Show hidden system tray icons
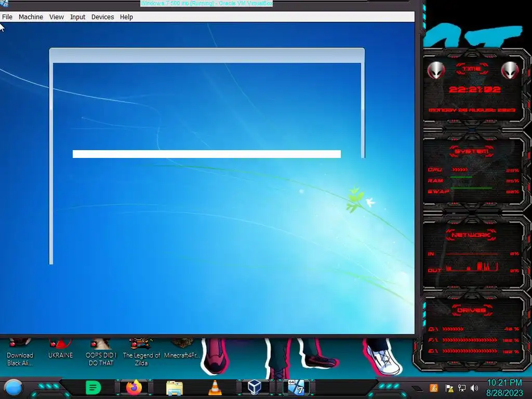532x399 pixels. (417, 389)
